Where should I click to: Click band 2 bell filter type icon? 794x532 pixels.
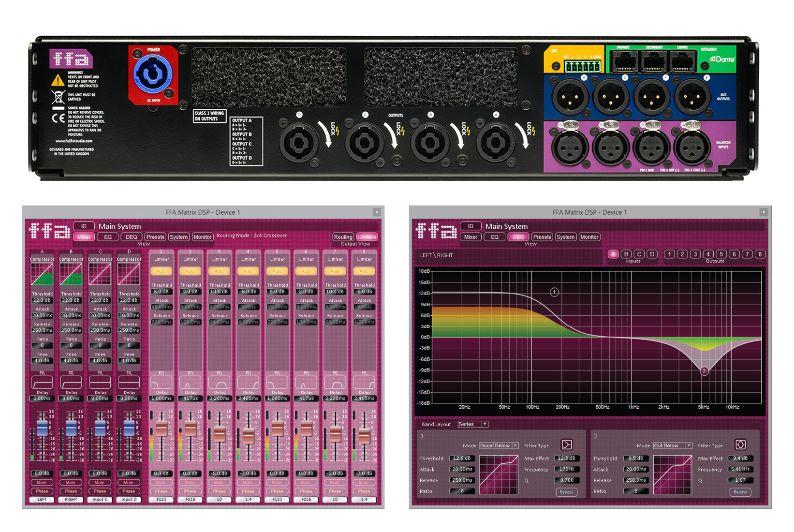pos(740,444)
